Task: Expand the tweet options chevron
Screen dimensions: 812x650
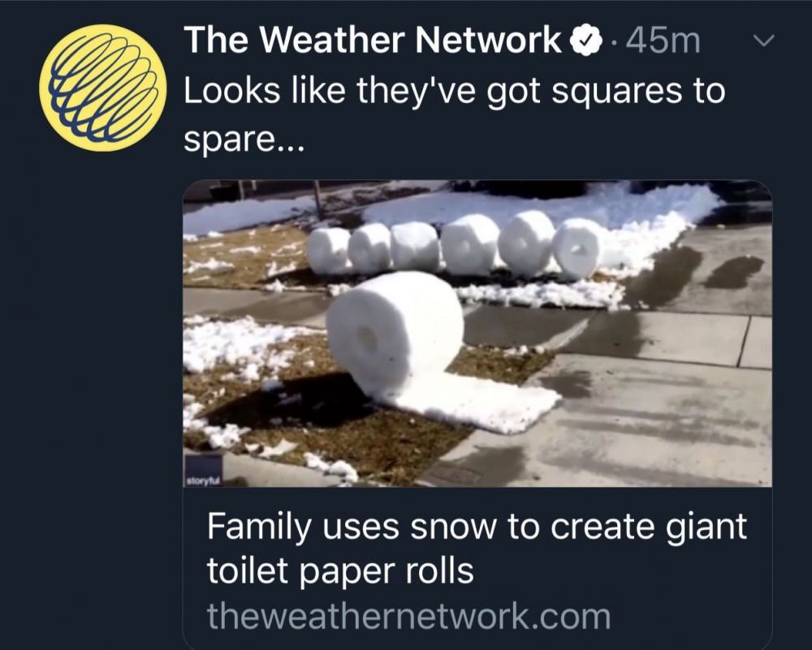Action: 766,39
